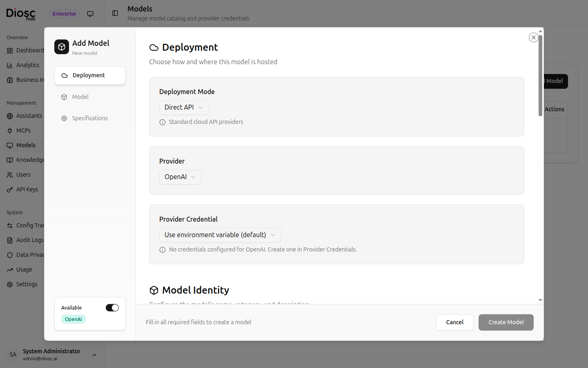588x368 pixels.
Task: Click the 'New model' subtitle text
Action: point(85,54)
